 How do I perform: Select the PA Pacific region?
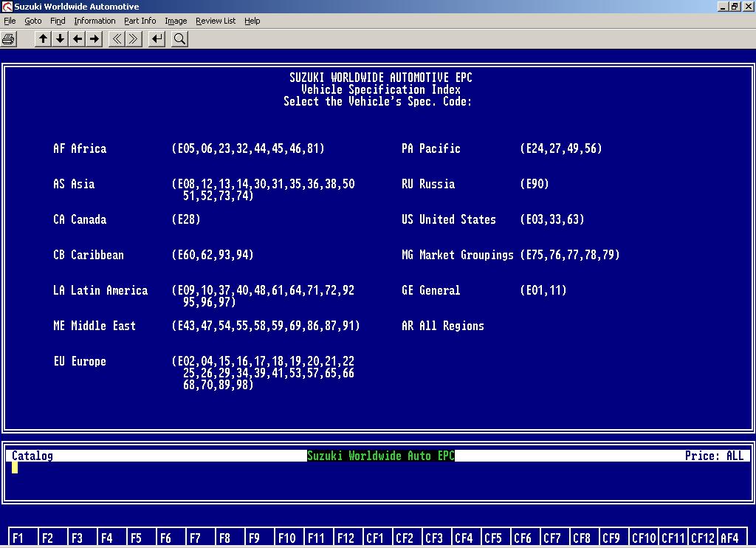pos(431,148)
